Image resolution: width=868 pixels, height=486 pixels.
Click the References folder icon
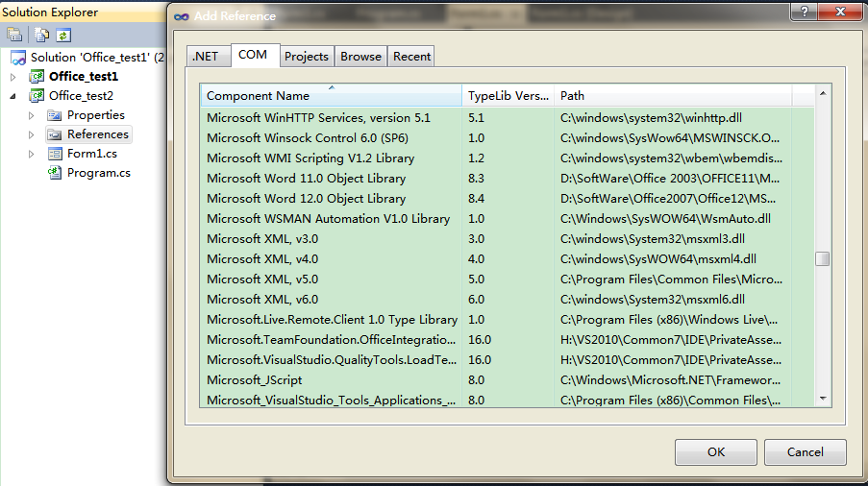pyautogui.click(x=54, y=134)
